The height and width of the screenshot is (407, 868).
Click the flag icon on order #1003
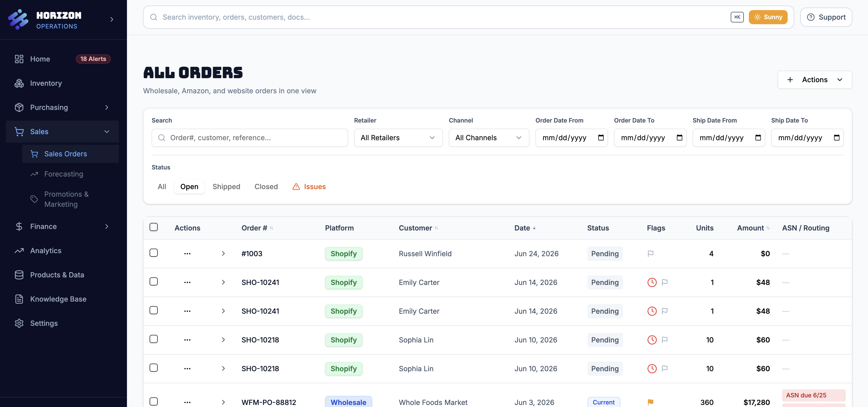(x=650, y=254)
